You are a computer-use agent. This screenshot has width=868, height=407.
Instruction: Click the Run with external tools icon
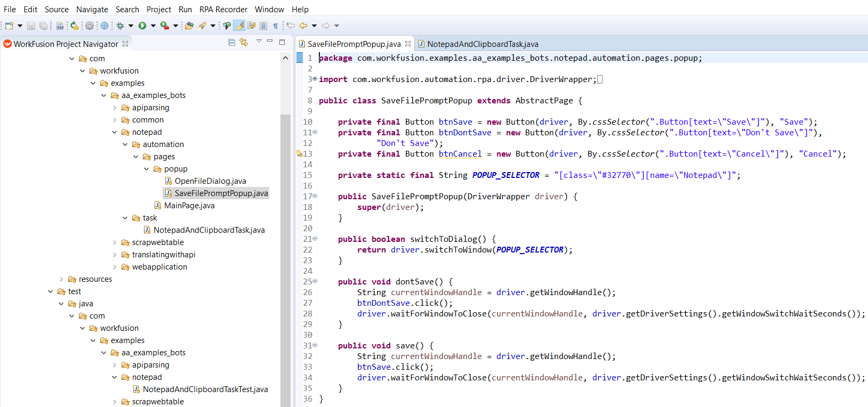click(165, 26)
